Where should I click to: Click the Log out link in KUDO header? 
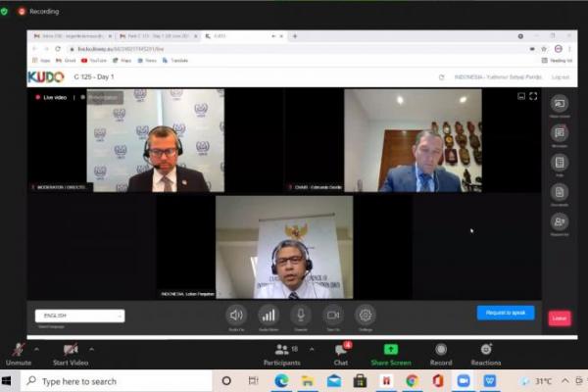click(561, 76)
